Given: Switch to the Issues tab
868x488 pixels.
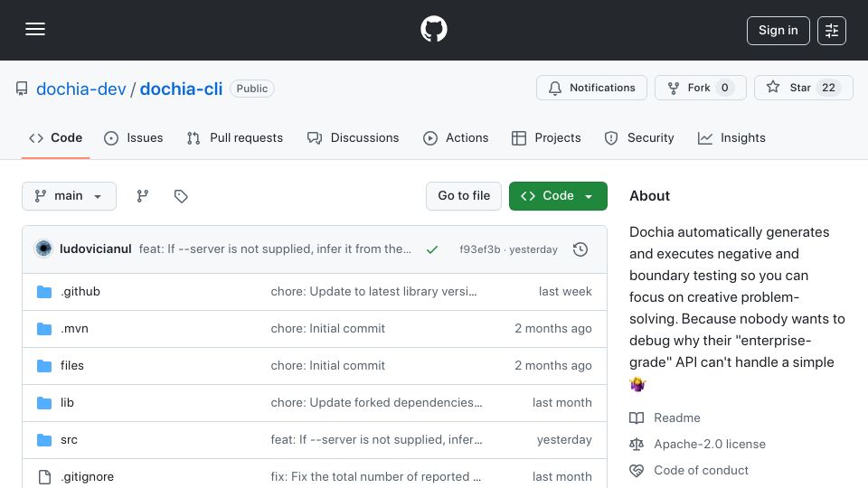Looking at the screenshot, I should [x=134, y=137].
